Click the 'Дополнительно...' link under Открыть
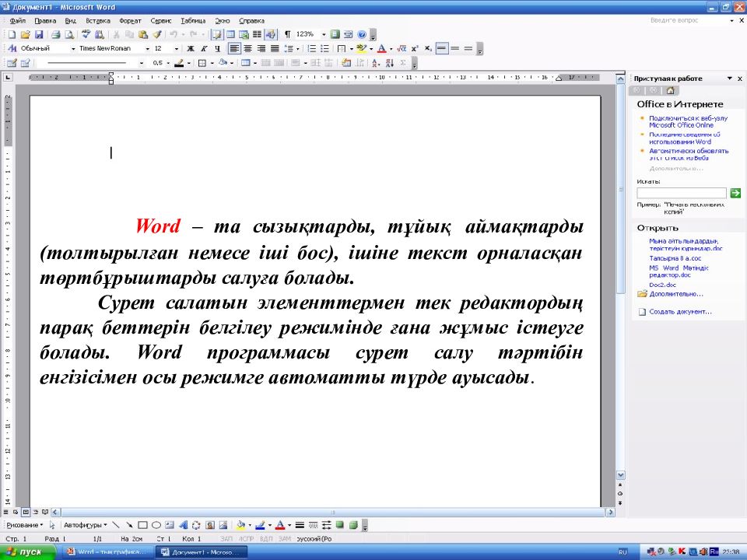The width and height of the screenshot is (747, 560). click(x=676, y=294)
